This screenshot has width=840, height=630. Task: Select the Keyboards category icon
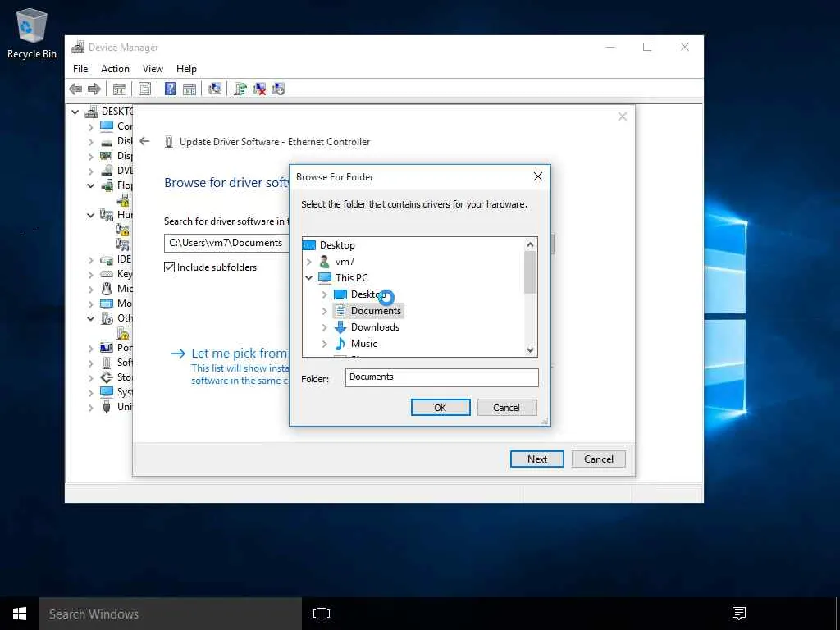click(107, 274)
